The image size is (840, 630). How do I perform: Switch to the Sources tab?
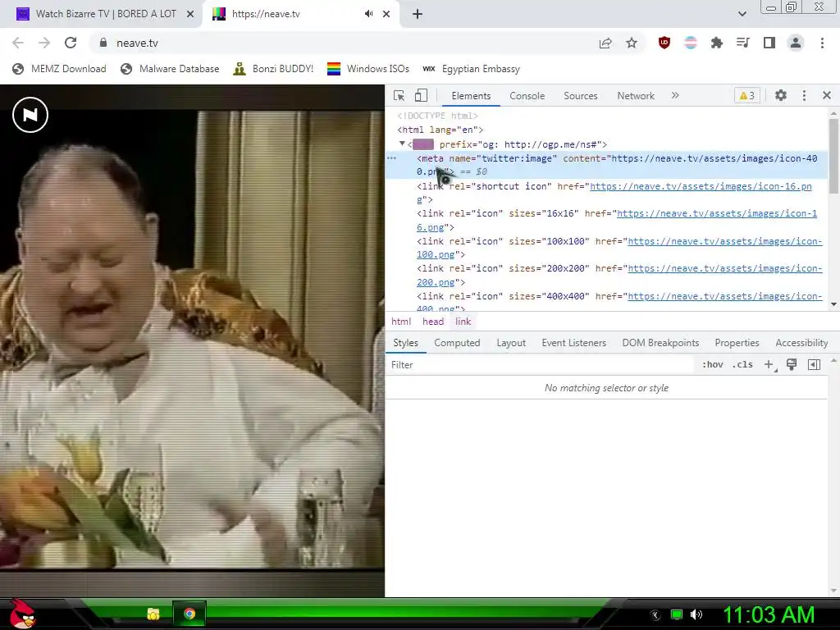coord(580,96)
